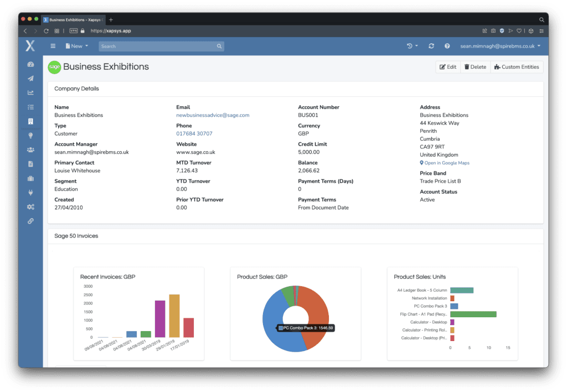Click the Xapsys X logo
Viewport: 567px width, 392px height.
[x=30, y=46]
